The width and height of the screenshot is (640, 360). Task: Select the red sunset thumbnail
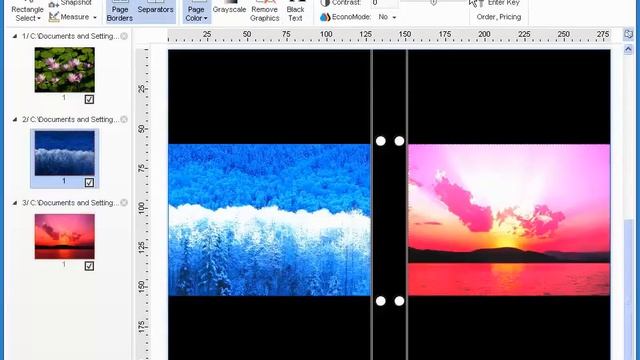pos(64,236)
